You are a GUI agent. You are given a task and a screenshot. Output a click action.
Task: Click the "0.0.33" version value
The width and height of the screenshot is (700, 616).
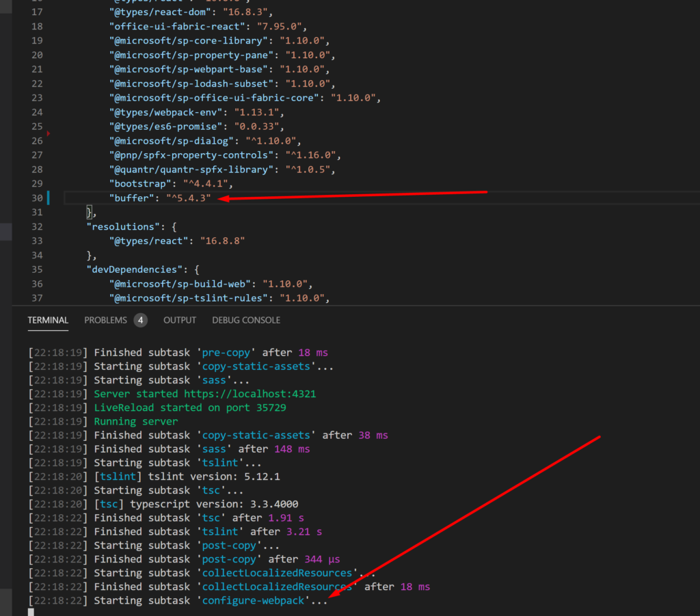click(x=256, y=126)
